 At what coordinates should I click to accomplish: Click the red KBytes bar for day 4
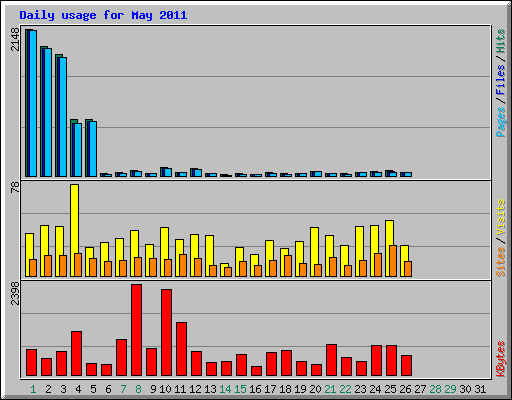(x=76, y=353)
